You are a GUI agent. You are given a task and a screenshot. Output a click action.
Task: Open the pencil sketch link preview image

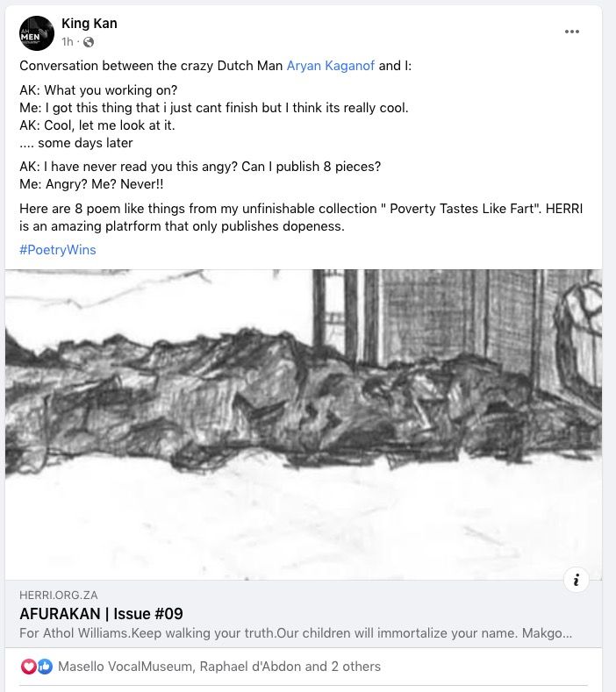pos(304,424)
